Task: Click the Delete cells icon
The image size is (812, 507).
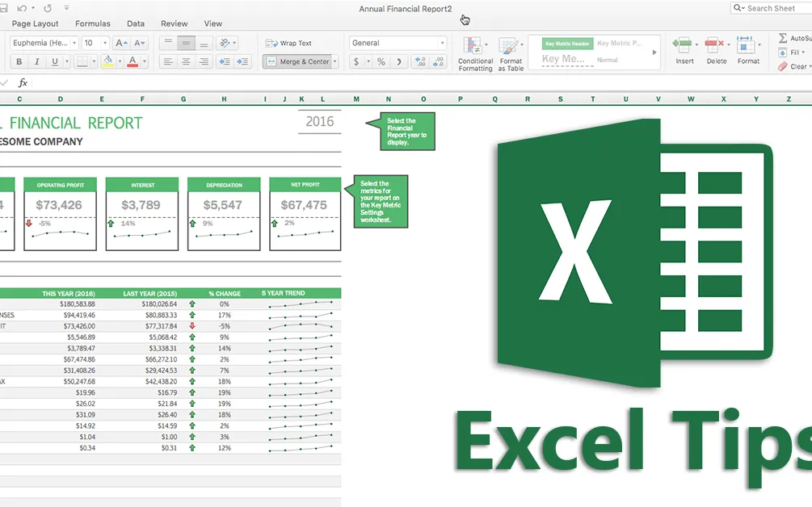Action: click(x=716, y=50)
